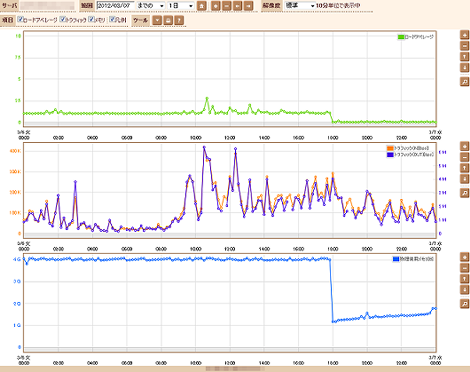Click the plus icon in the top range toolbar

216,6
